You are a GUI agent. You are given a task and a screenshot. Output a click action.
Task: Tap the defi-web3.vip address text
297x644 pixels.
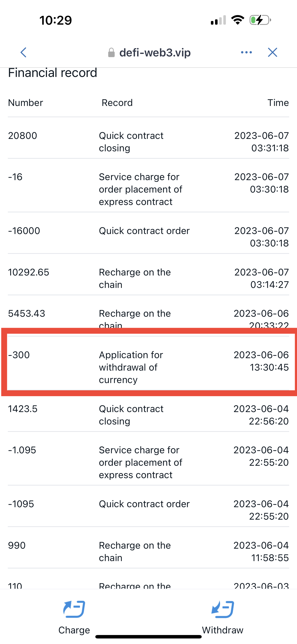(x=155, y=53)
